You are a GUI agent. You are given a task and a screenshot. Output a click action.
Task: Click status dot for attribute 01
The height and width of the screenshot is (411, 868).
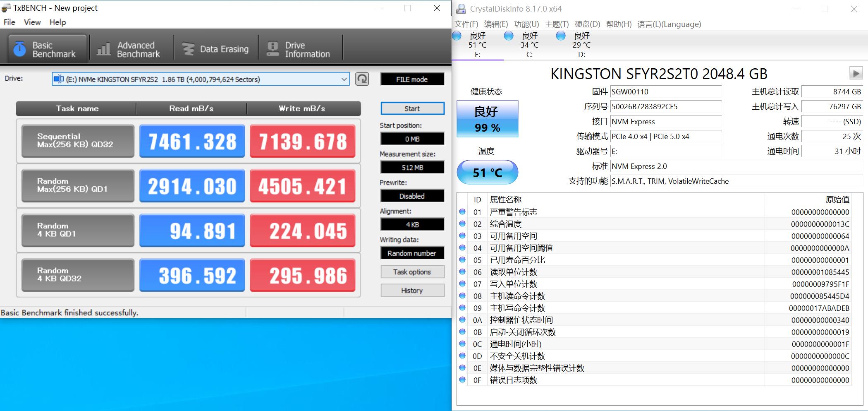[x=462, y=212]
